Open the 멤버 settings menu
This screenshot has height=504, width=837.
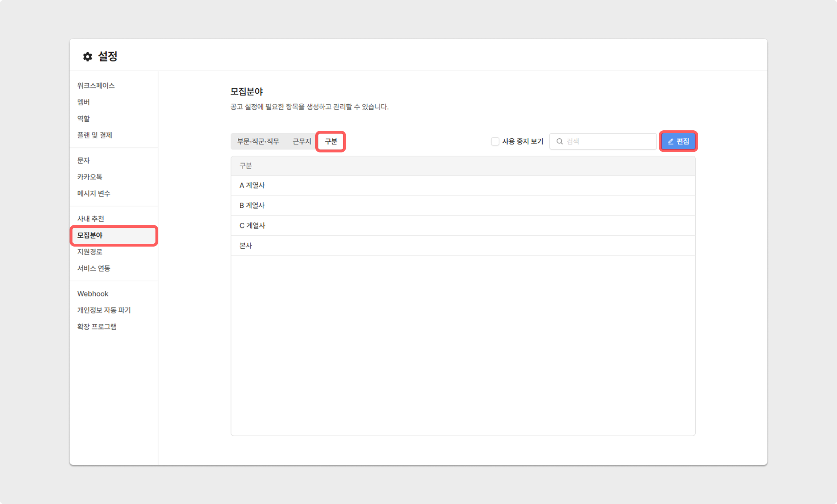click(x=83, y=102)
